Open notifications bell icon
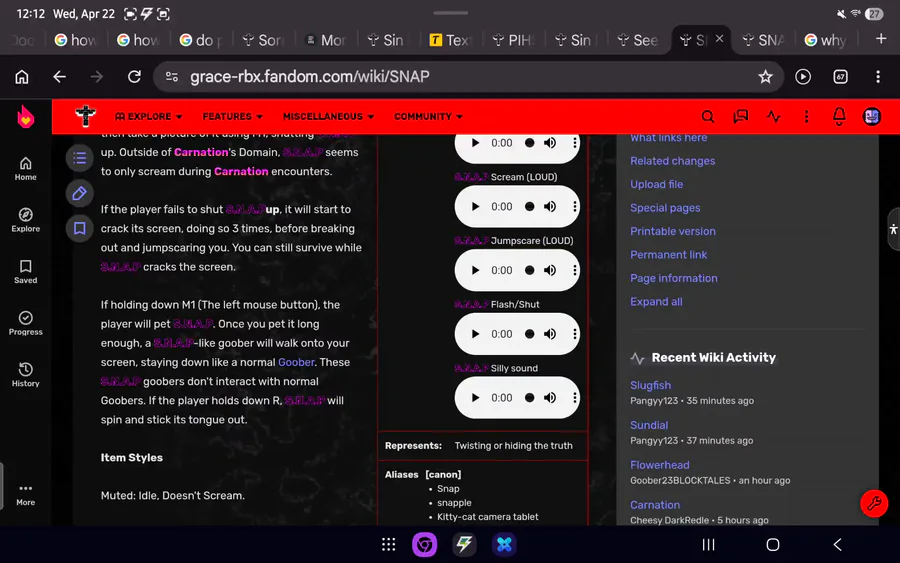The image size is (900, 563). [839, 117]
